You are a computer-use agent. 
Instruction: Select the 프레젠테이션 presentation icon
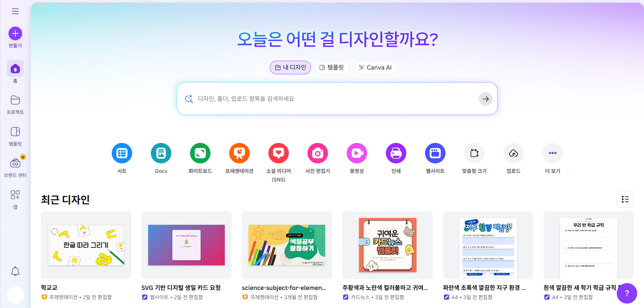239,153
